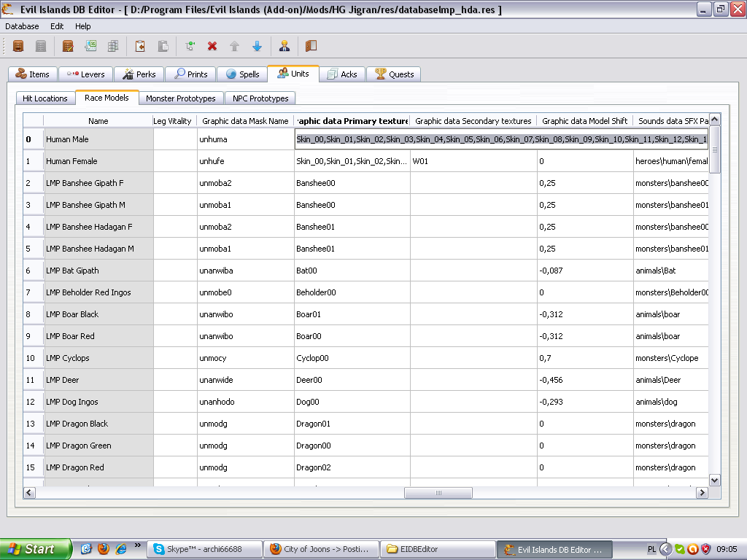
Task: Click the cabinet with pencil toolbar icon
Action: click(x=68, y=46)
